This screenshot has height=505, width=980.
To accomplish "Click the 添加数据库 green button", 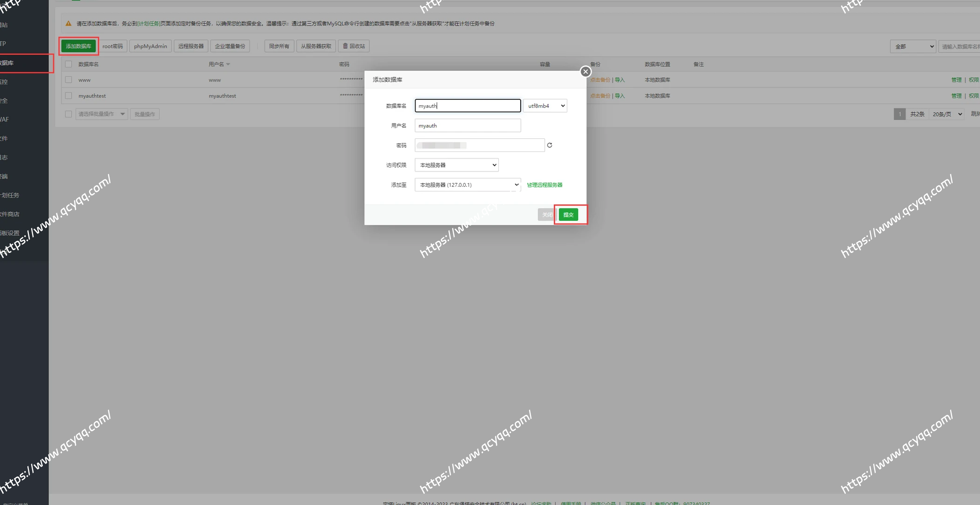I will point(78,46).
